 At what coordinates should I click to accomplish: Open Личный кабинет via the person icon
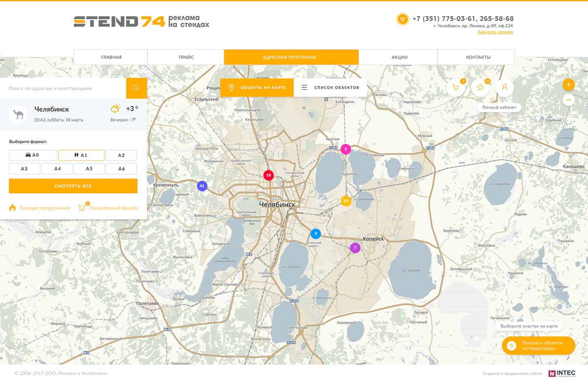point(504,87)
